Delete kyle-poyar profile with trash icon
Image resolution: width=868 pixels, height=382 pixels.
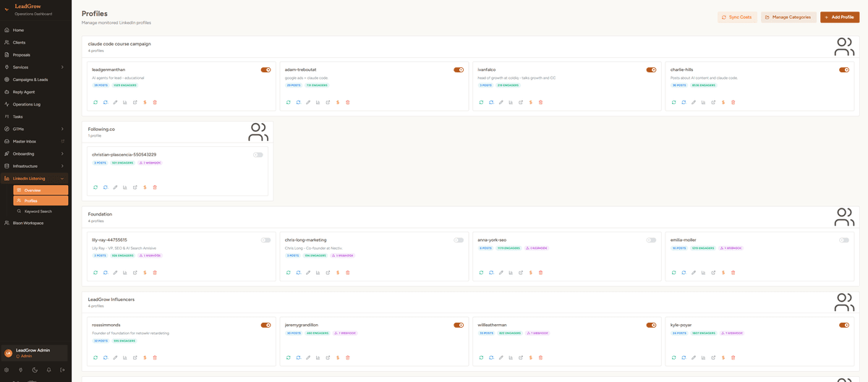pyautogui.click(x=733, y=357)
